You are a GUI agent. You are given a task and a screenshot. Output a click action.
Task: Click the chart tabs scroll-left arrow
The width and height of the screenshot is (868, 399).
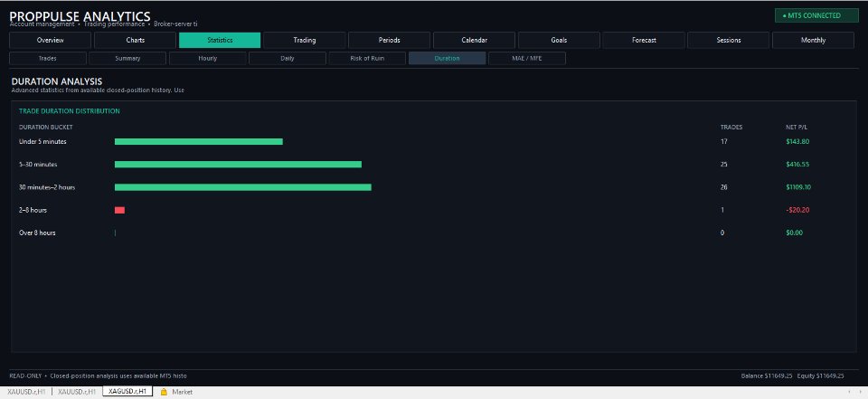point(849,392)
